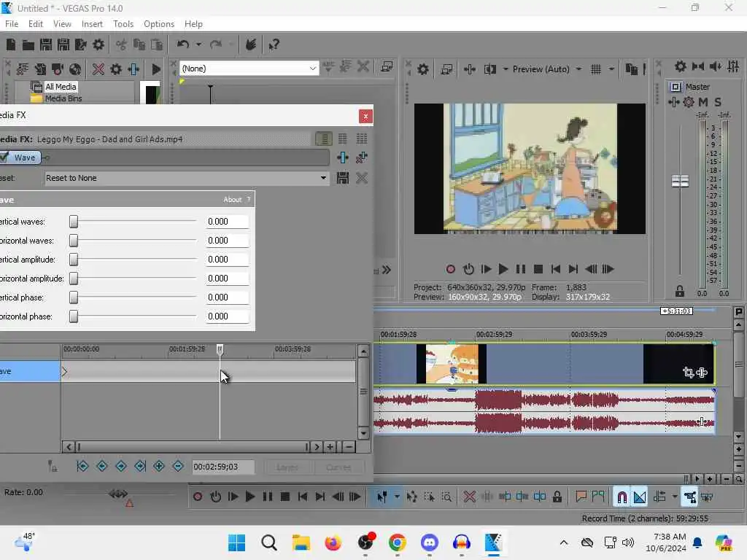
Task: Open Event Pan/Crop on the video clip
Action: point(688,373)
